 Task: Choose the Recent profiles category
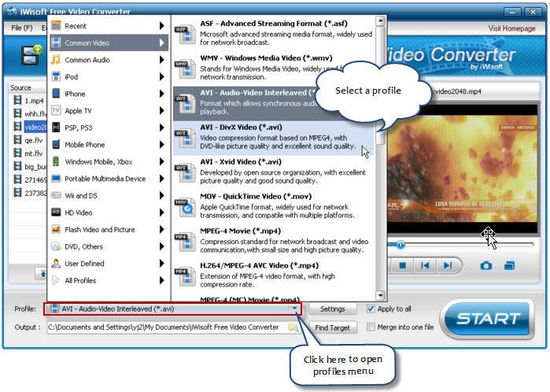109,26
